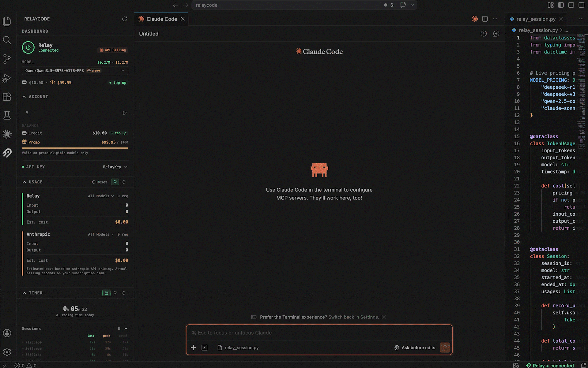Toggle the flag filter in USAGE
Image resolution: width=588 pixels, height=368 pixels.
click(115, 182)
